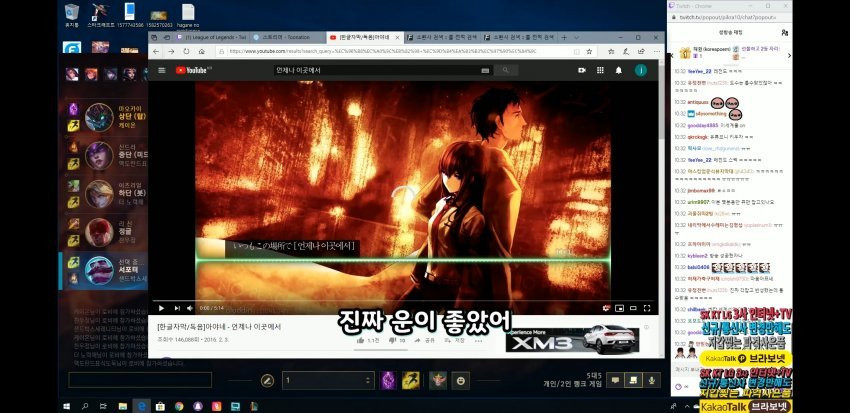Viewport: 850px width, 413px height.
Task: Skip to next video in player
Action: (x=177, y=308)
